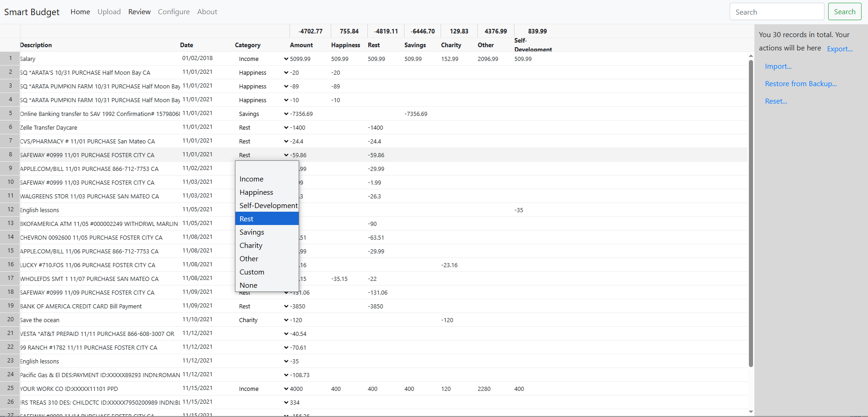Open the Import link
This screenshot has width=868, height=417.
coord(778,66)
